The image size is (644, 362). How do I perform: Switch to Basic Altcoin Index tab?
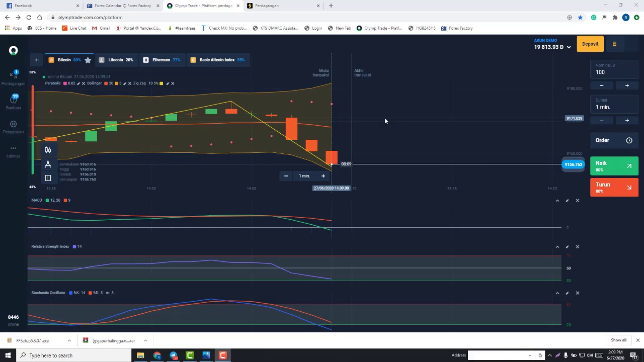(x=217, y=60)
